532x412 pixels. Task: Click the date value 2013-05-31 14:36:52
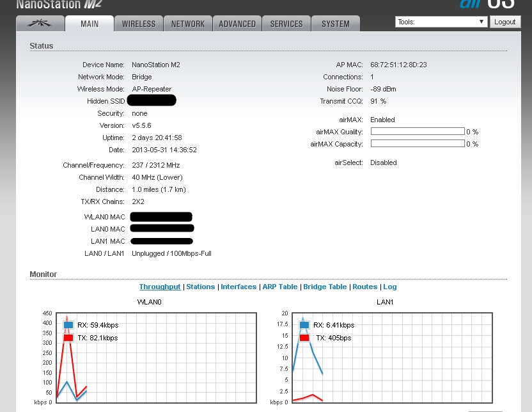pos(164,150)
